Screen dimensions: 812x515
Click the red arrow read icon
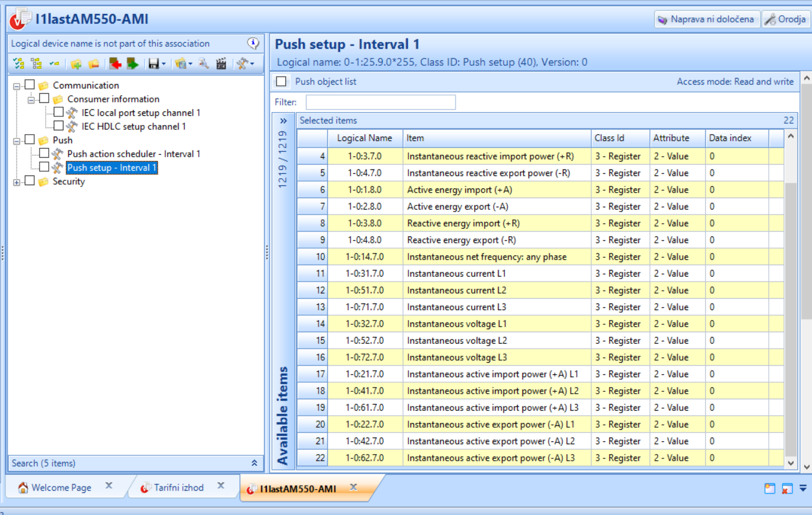click(115, 63)
